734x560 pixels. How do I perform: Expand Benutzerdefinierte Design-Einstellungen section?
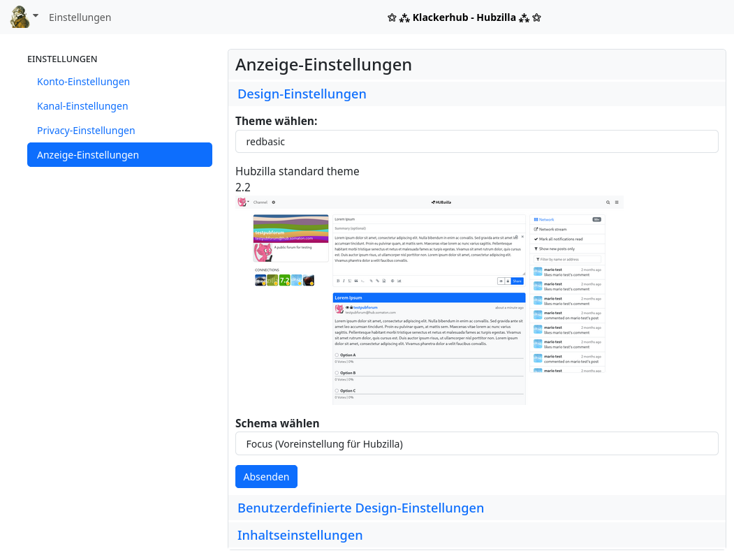pos(360,508)
